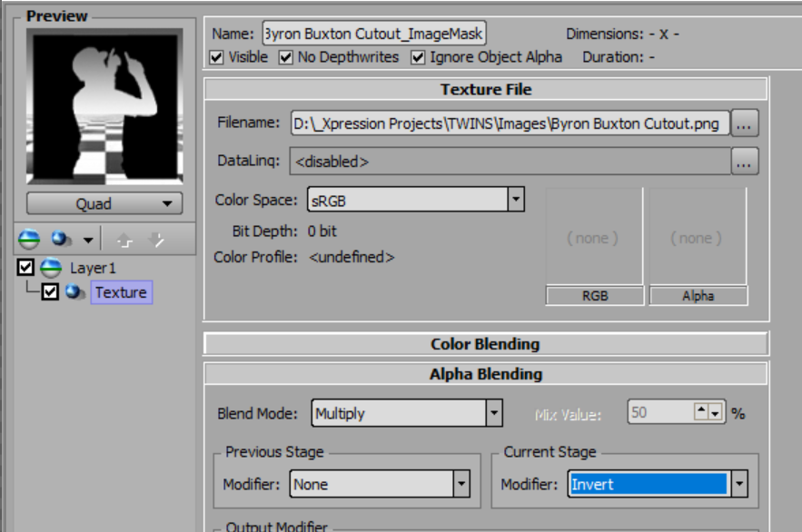Screen dimensions: 802x532
Task: Uncheck the No Depthwrites checkbox
Action: point(285,57)
